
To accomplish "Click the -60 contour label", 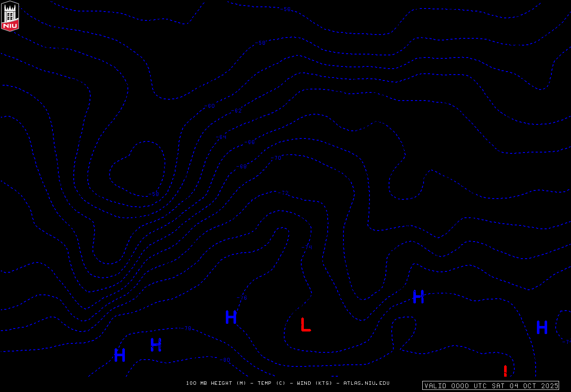I will [x=210, y=106].
